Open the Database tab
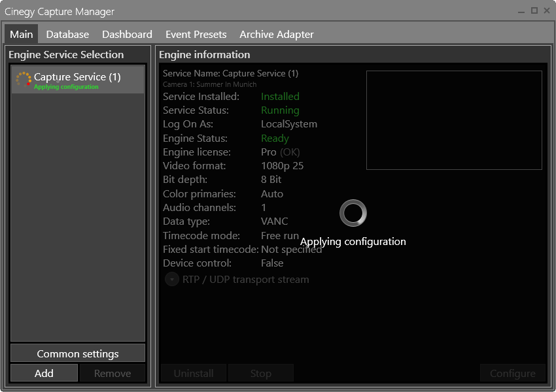 pos(67,35)
